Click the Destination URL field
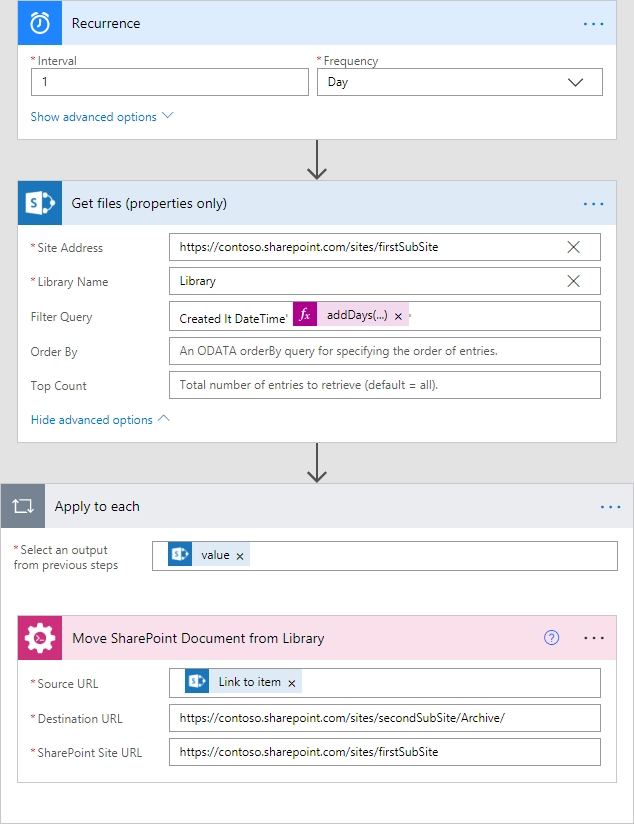 [x=385, y=718]
